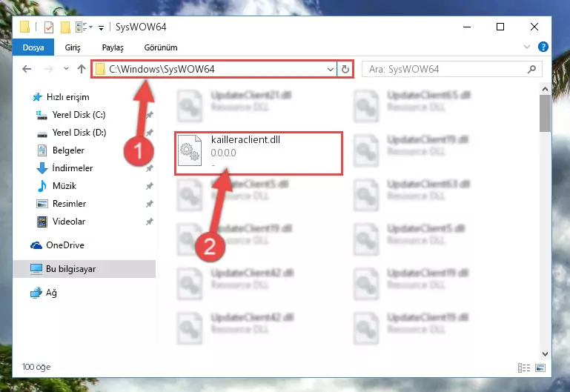Screen dimensions: 570x392
Task: Click the pin icon beside Müzik
Action: [149, 186]
